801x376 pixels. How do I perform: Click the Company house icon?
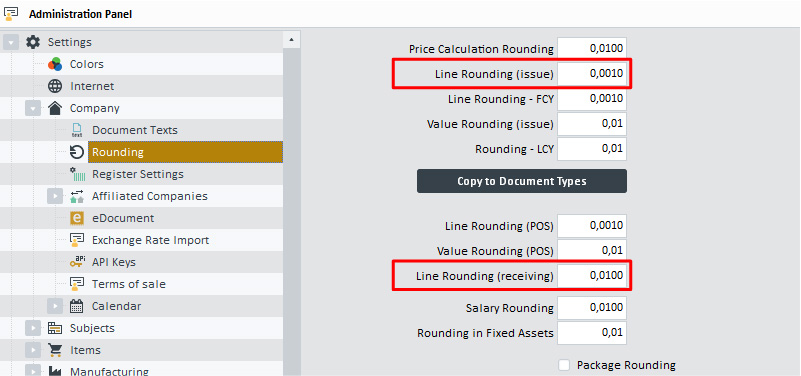(x=55, y=108)
